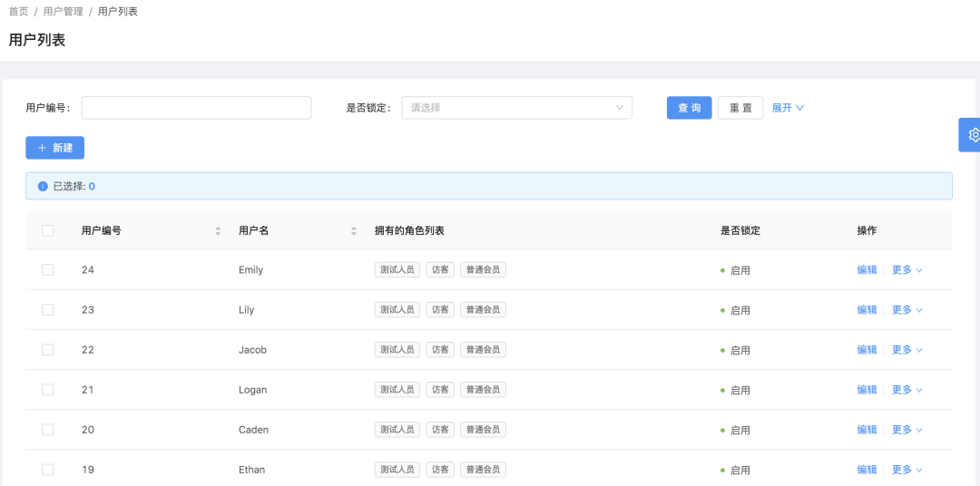Click the info icon beside 已选择
The height and width of the screenshot is (486, 980).
pos(44,186)
